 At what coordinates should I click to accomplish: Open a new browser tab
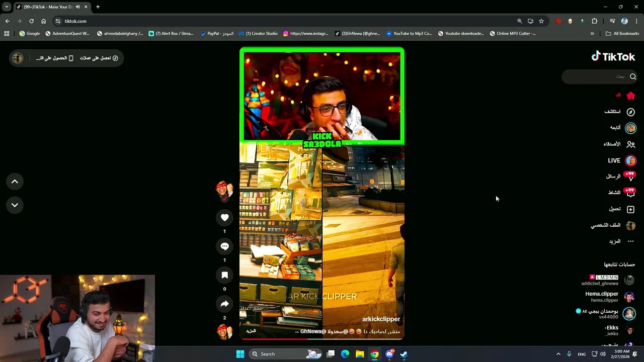point(98,7)
